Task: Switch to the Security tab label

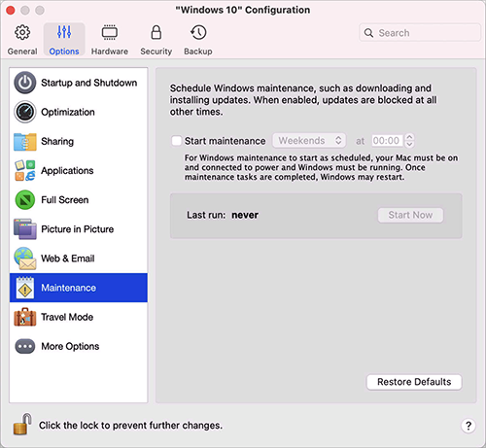Action: [156, 52]
